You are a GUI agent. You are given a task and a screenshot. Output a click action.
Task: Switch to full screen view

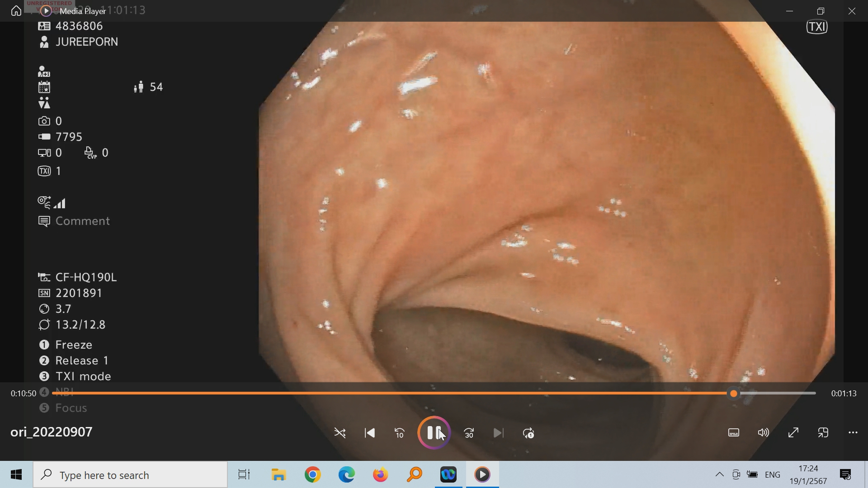(793, 433)
